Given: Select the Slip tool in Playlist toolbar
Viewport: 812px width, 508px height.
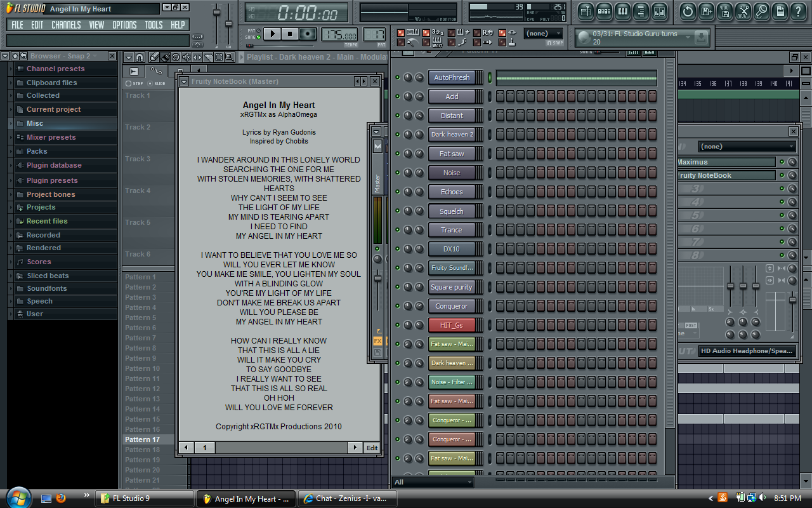Looking at the screenshot, I should 197,57.
